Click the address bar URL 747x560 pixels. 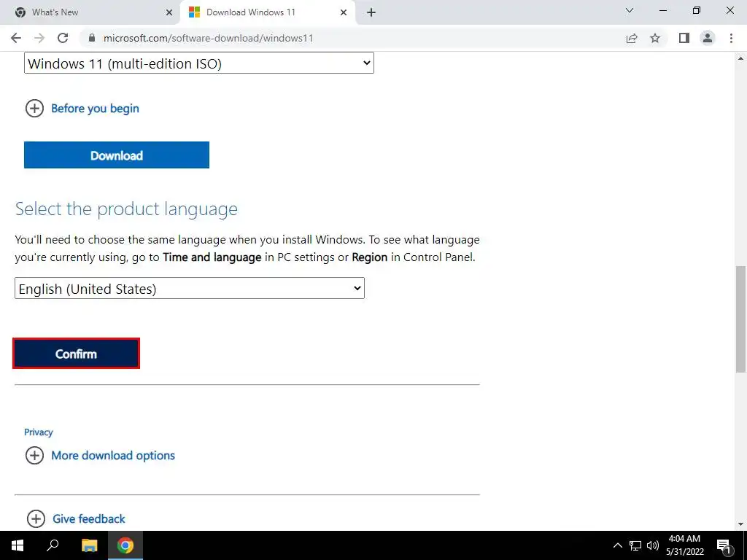coord(208,38)
